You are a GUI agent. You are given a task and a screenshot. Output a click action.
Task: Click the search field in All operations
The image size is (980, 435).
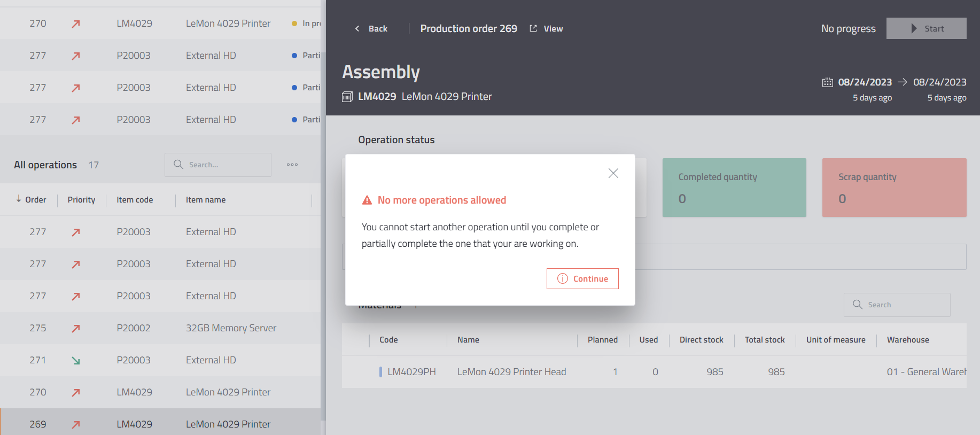218,165
